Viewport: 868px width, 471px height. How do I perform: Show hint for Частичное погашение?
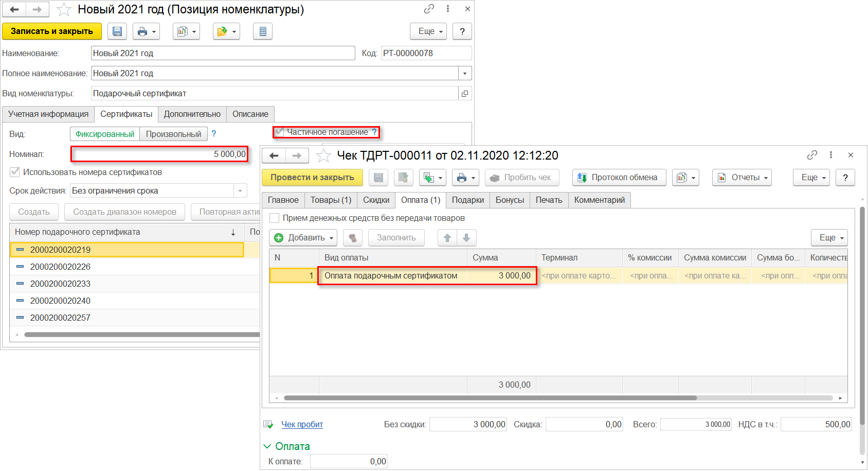click(x=374, y=132)
